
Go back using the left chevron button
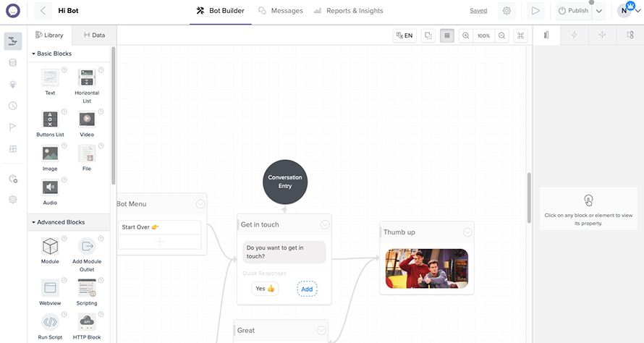click(x=43, y=11)
